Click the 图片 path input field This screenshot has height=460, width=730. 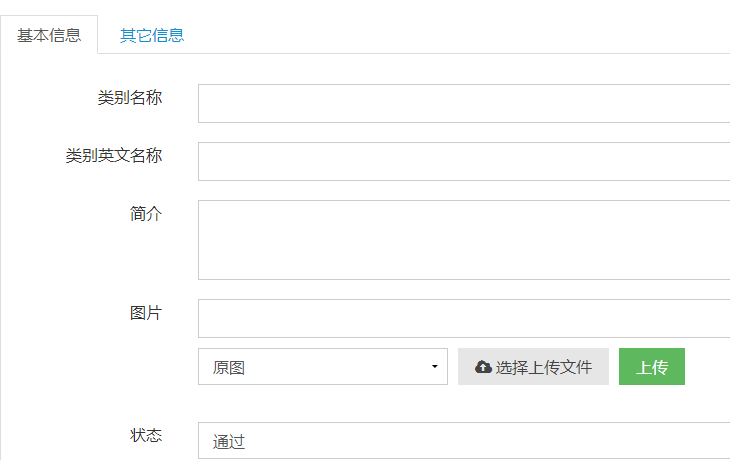point(464,318)
